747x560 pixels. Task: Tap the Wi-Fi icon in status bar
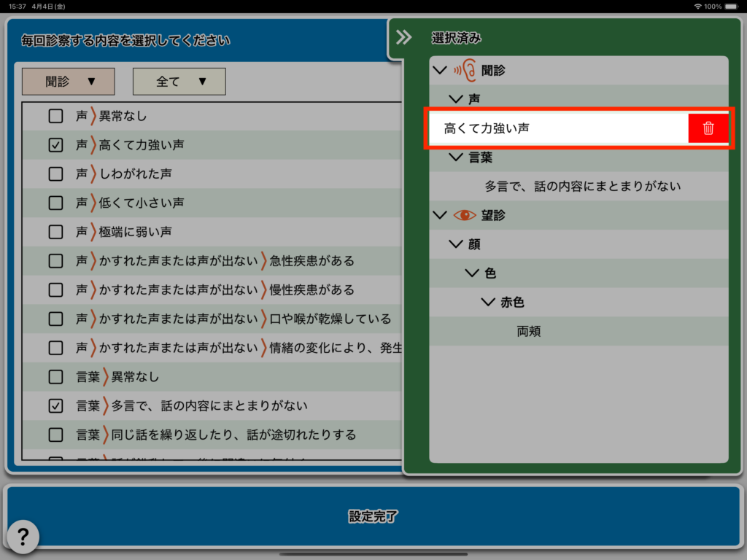point(697,6)
